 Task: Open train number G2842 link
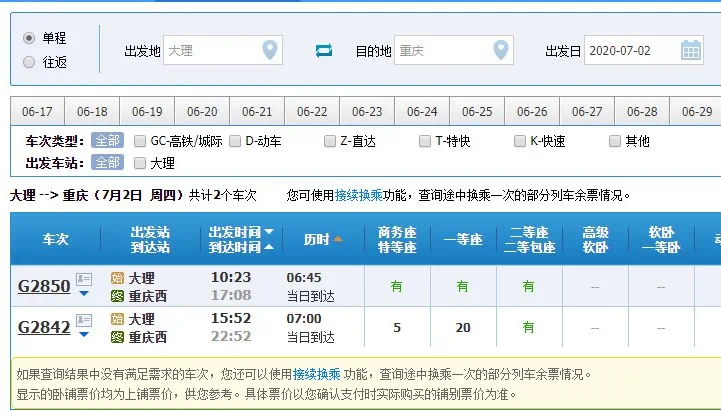(x=44, y=327)
